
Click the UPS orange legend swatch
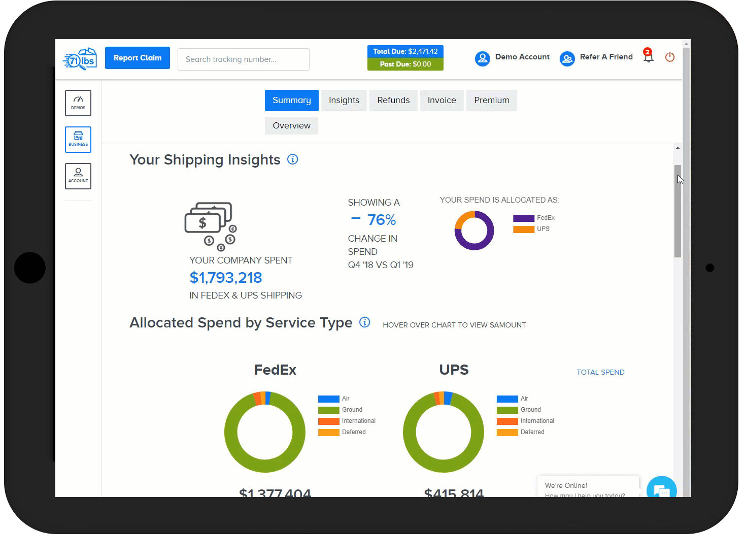pyautogui.click(x=524, y=229)
